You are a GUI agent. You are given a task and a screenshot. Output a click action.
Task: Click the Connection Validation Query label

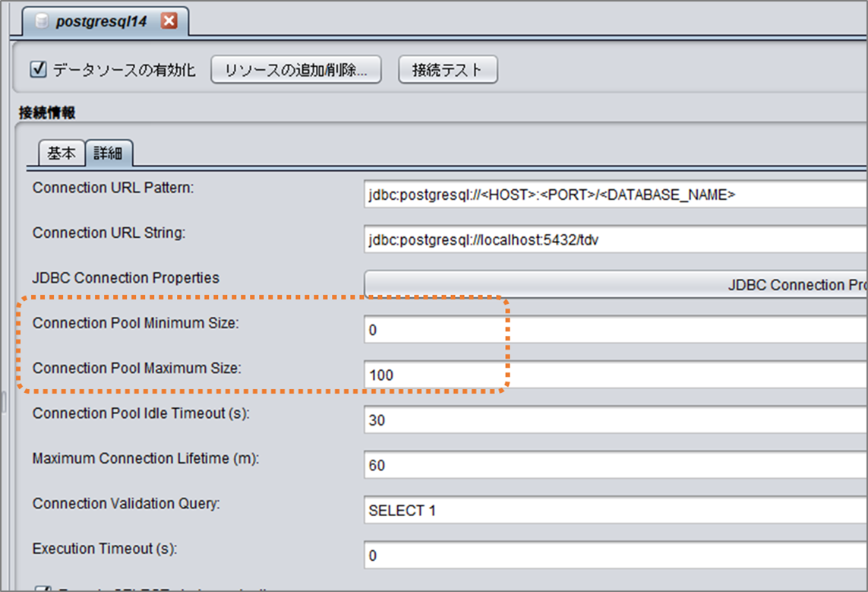[x=126, y=503]
